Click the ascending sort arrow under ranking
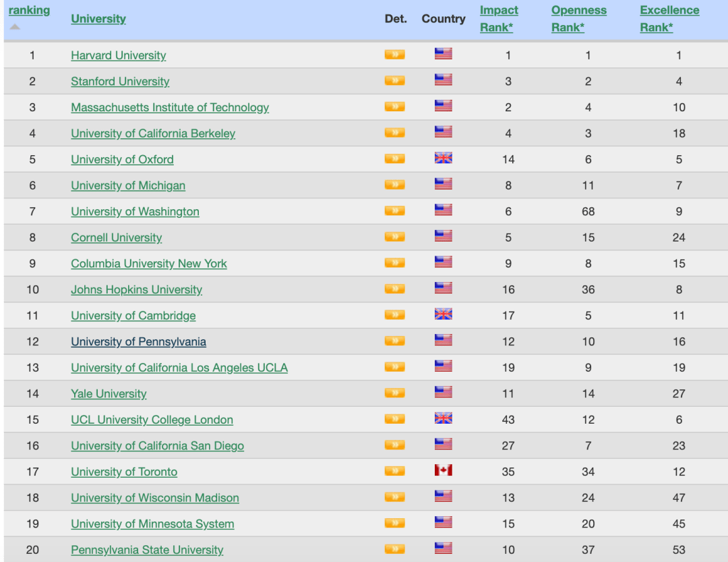 tap(15, 27)
